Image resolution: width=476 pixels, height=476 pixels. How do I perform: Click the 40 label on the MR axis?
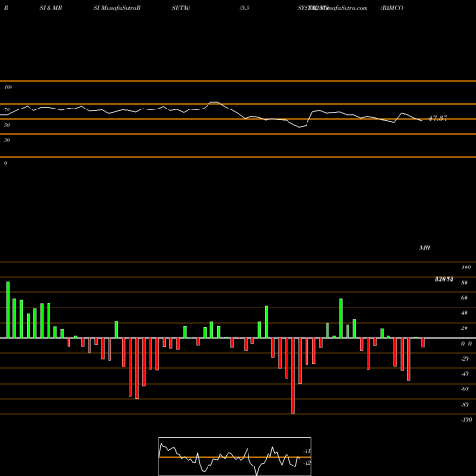465,313
